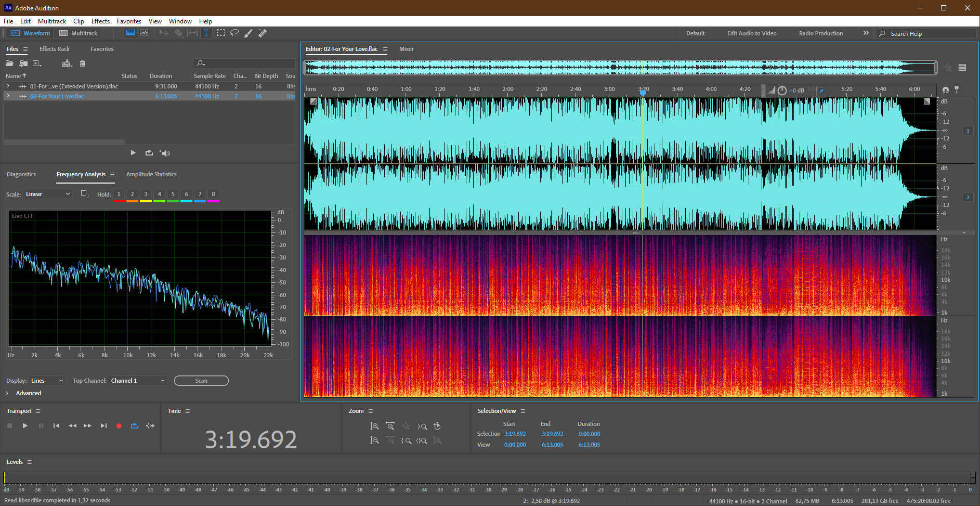The height and width of the screenshot is (506, 980).
Task: Open the Effects menu
Action: tap(100, 21)
